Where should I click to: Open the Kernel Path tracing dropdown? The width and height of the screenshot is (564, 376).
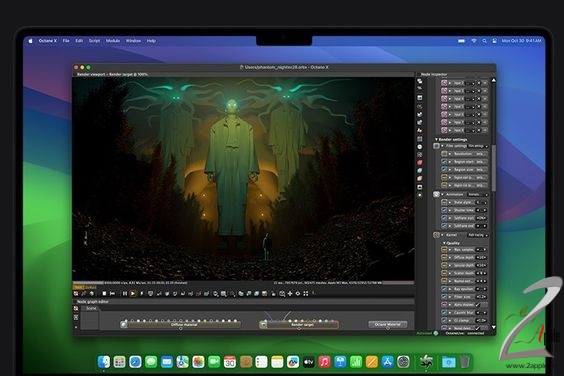[478, 235]
